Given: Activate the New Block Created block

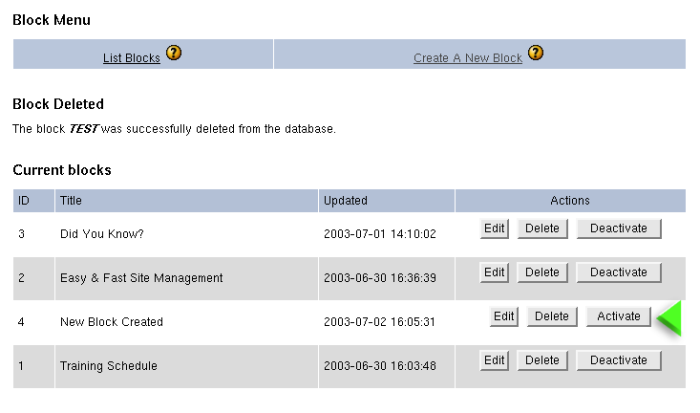Looking at the screenshot, I should [x=618, y=316].
